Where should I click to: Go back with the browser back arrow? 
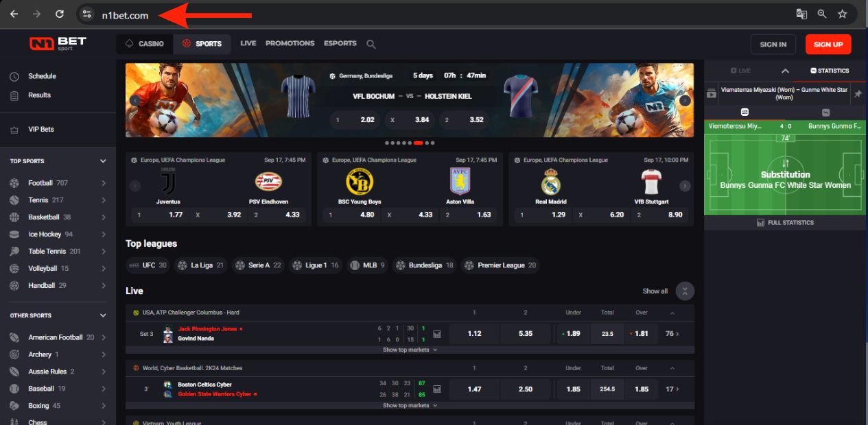14,14
